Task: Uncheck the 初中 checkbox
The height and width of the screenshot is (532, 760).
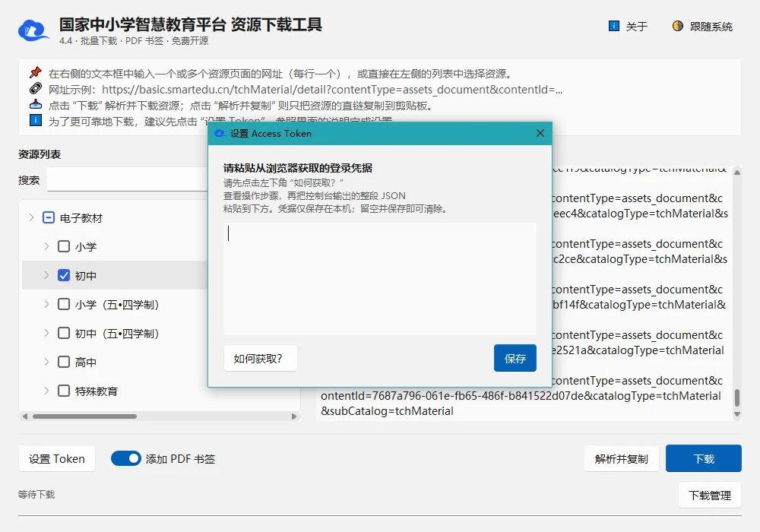Action: click(64, 275)
